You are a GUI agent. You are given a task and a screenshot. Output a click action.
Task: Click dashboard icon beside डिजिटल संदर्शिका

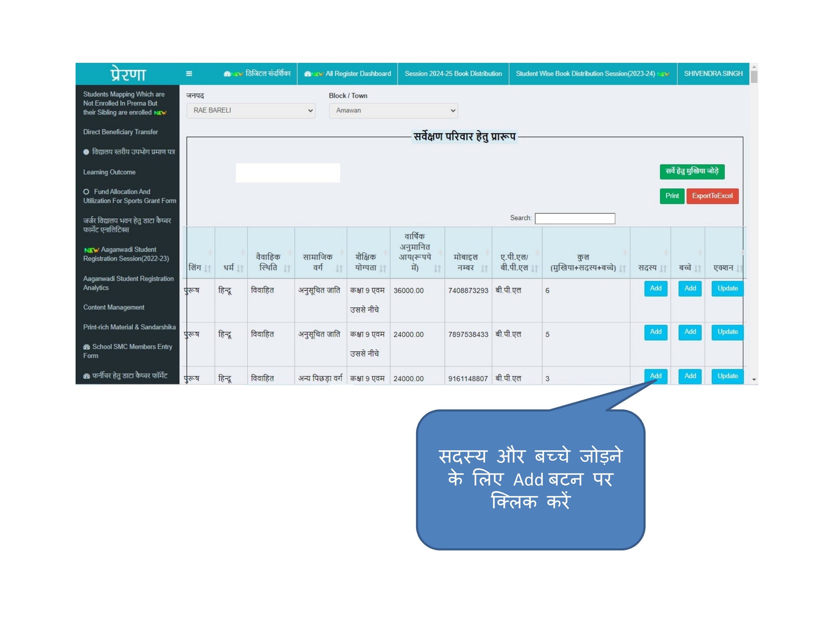(x=227, y=74)
